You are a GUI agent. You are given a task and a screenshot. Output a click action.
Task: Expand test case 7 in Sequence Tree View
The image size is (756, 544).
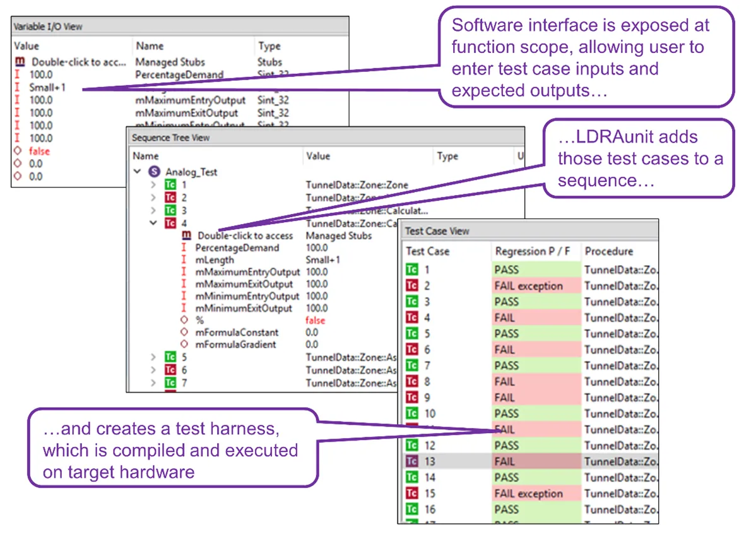click(x=153, y=383)
